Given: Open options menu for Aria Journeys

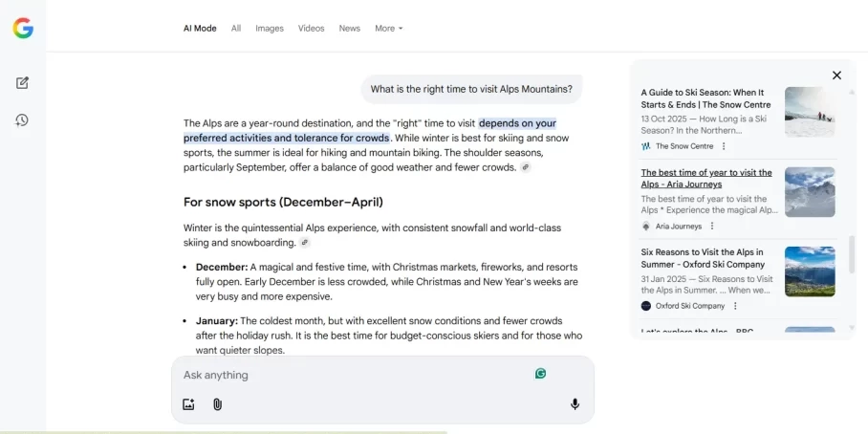Looking at the screenshot, I should pyautogui.click(x=712, y=227).
